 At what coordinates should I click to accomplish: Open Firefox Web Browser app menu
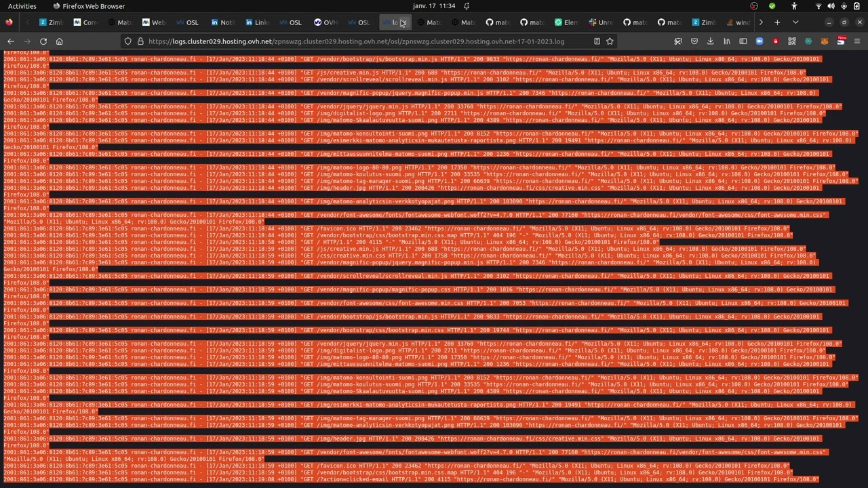tap(88, 6)
